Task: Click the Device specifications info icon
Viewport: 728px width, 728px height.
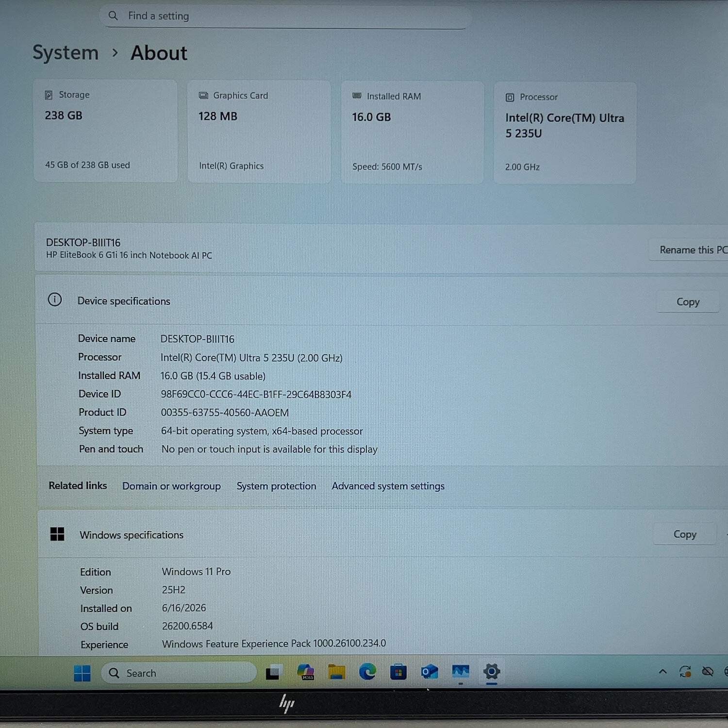Action: tap(55, 299)
